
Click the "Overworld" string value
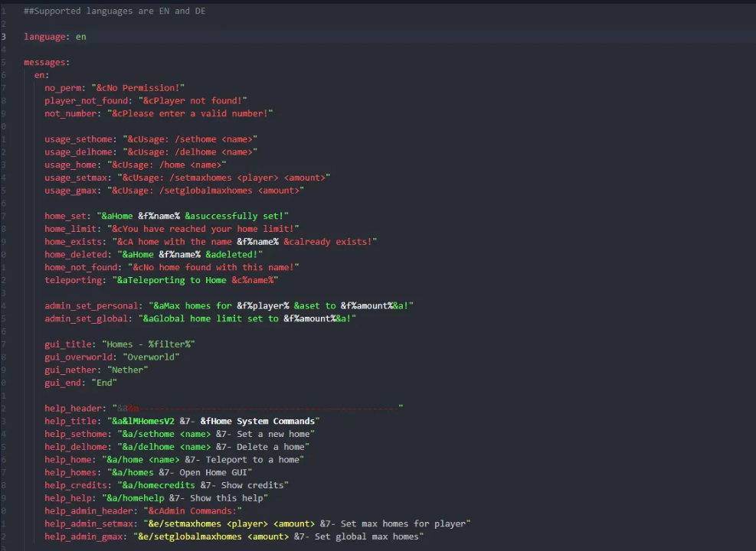tap(151, 357)
